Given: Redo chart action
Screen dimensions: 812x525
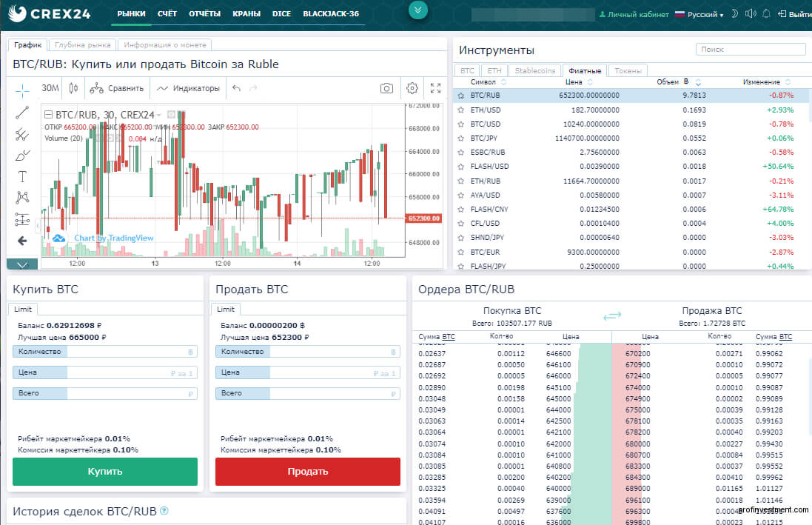Looking at the screenshot, I should pos(253,88).
